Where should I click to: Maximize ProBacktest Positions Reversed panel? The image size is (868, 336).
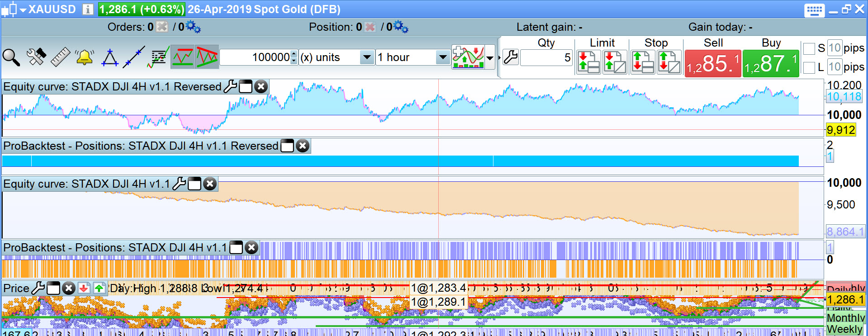pos(287,146)
